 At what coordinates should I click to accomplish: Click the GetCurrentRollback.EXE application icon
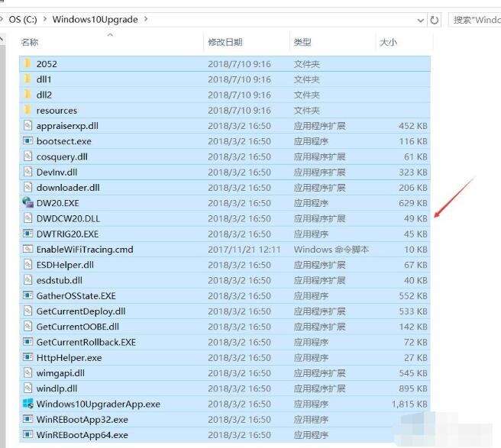(27, 342)
